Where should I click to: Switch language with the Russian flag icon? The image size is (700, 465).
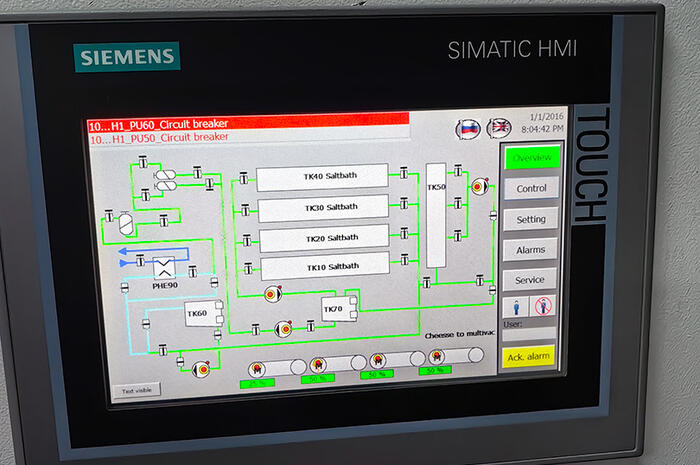coord(468,129)
